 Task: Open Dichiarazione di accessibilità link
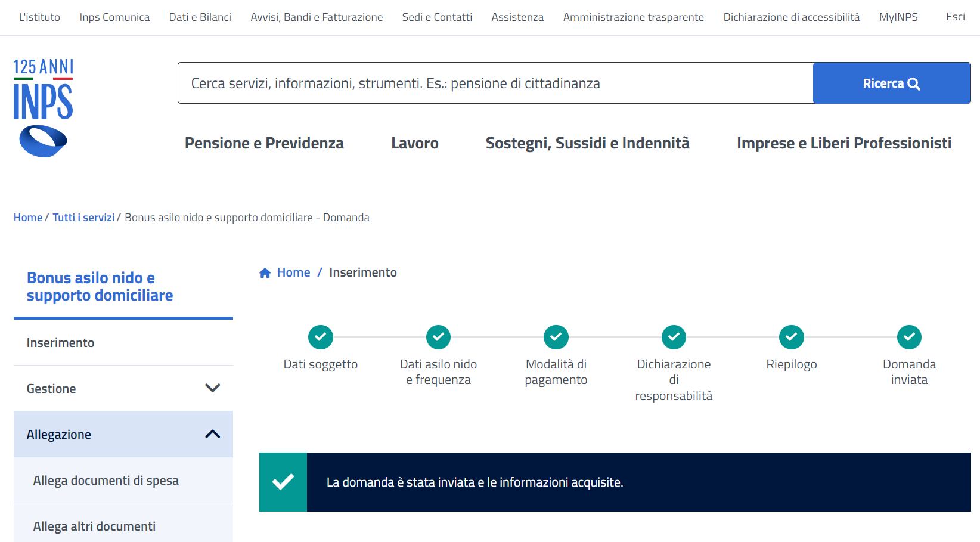click(x=792, y=17)
